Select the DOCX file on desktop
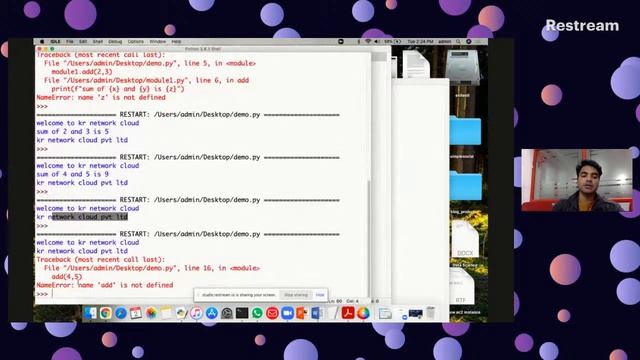This screenshot has width=640, height=360. coord(465,240)
